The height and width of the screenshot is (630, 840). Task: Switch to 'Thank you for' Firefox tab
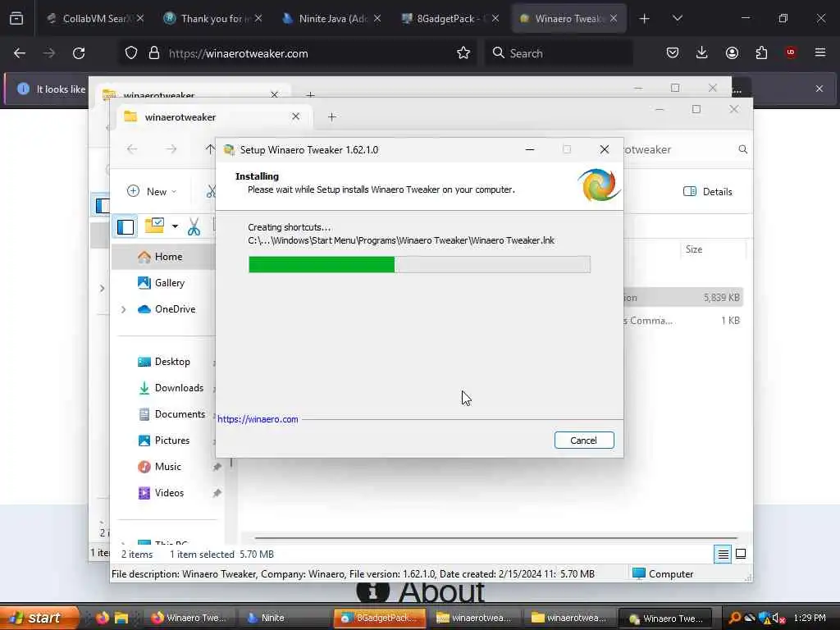(x=212, y=18)
